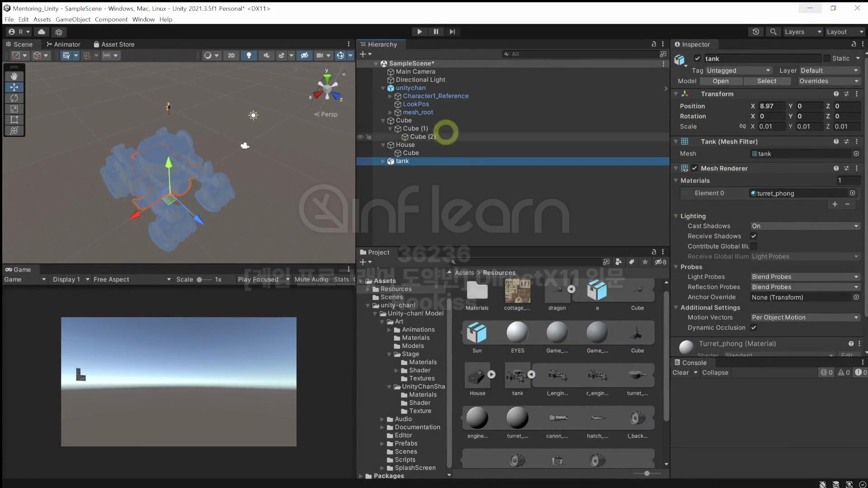Disable the Dynamic Occlusion checkbox
This screenshot has width=868, height=488.
pos(754,328)
